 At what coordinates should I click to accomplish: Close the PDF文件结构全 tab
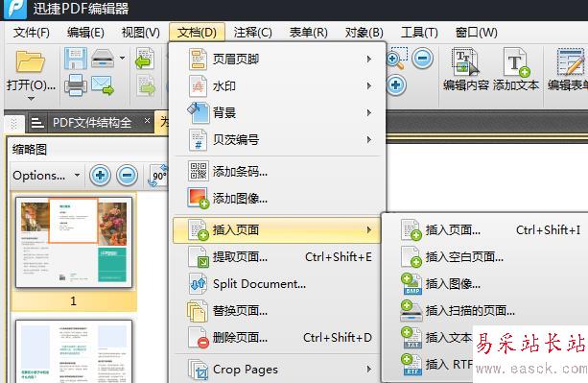pos(147,121)
